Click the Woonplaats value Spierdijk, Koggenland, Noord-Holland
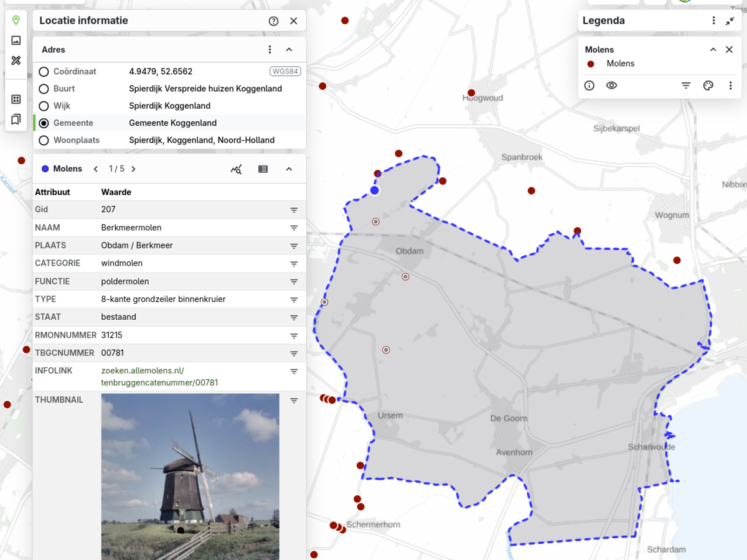This screenshot has width=747, height=560. tap(202, 140)
